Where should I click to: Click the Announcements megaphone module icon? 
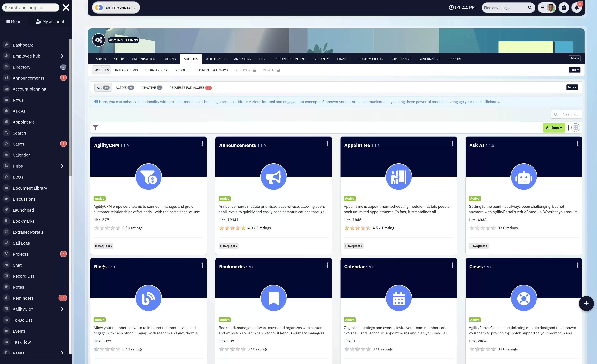point(274,177)
